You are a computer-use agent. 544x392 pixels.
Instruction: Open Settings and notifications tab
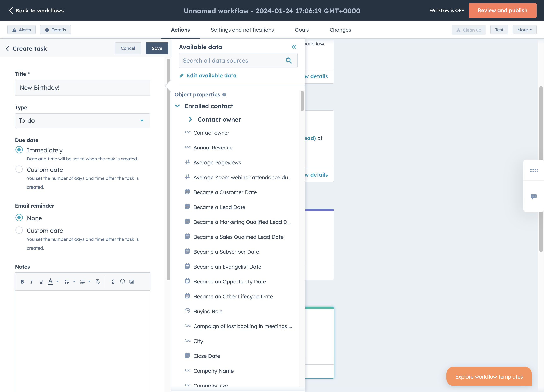(x=242, y=30)
